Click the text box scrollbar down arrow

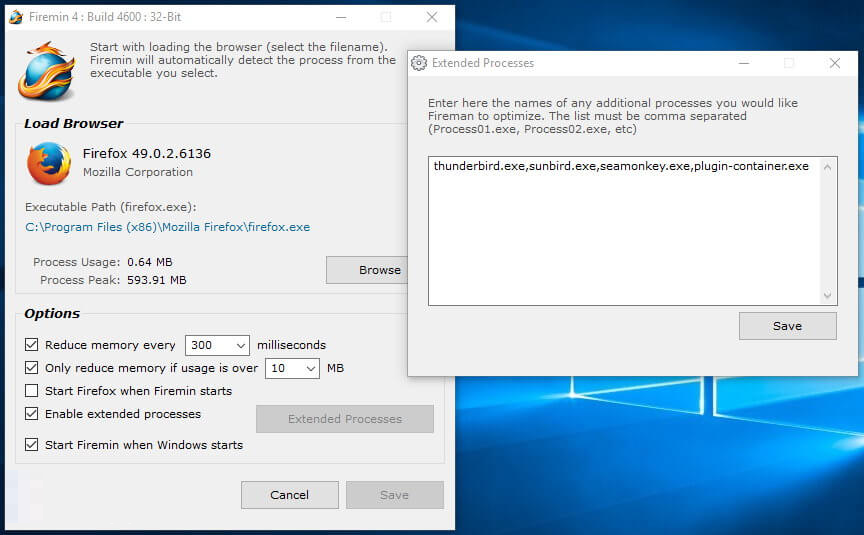(x=827, y=295)
